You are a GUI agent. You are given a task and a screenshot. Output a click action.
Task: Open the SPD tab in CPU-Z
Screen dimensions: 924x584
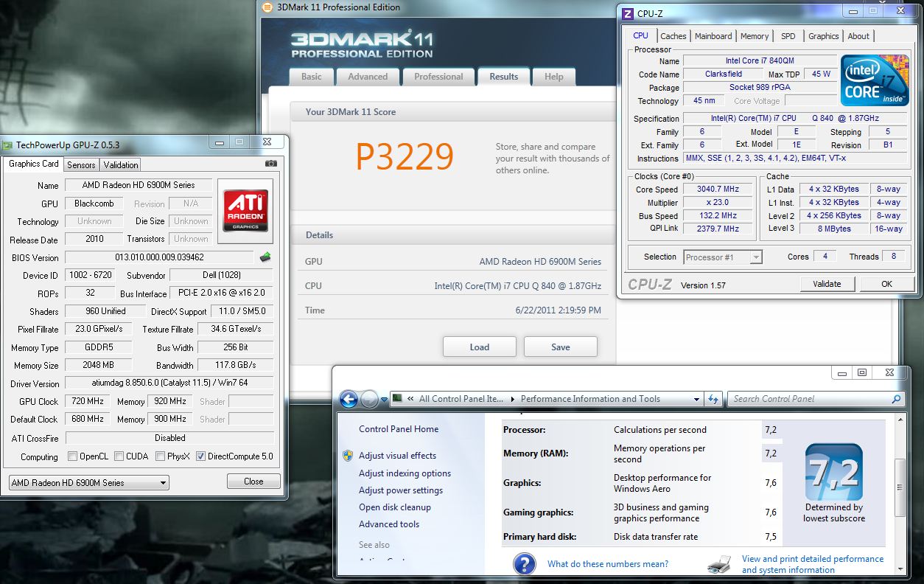tap(788, 36)
